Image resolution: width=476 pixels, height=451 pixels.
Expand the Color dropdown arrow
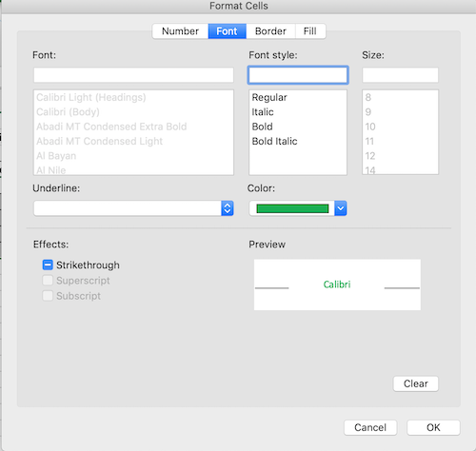click(x=341, y=208)
